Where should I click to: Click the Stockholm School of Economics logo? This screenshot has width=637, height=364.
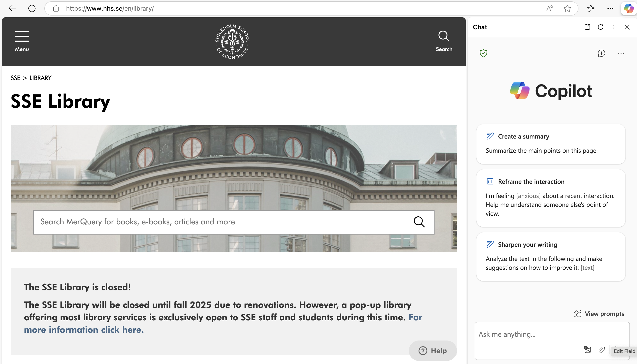tap(233, 42)
